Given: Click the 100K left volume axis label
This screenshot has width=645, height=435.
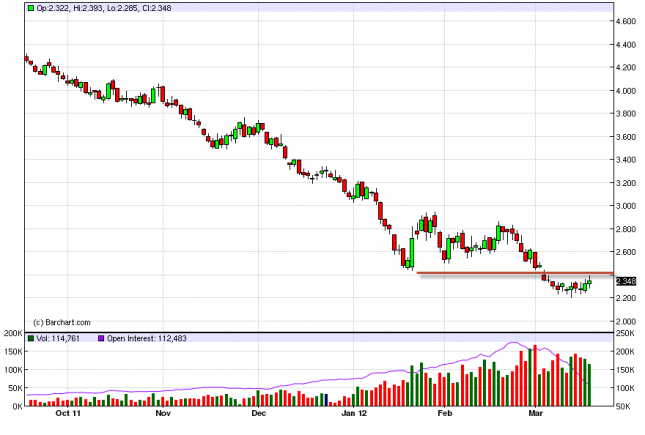Looking at the screenshot, I should [x=13, y=370].
